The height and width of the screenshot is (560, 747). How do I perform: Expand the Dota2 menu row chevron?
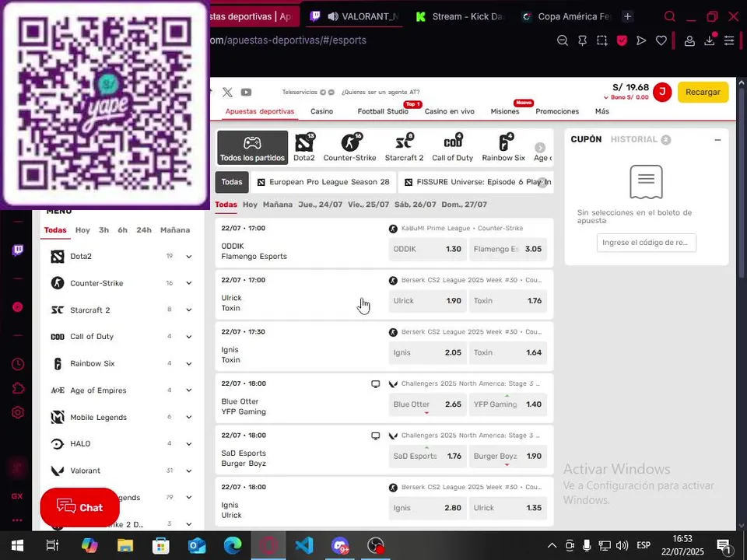tap(189, 256)
